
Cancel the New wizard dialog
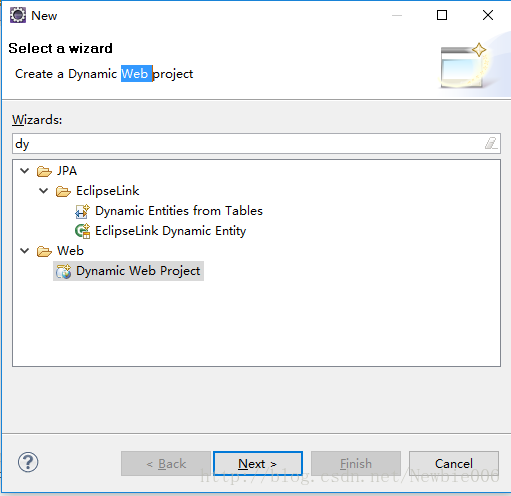pos(454,463)
